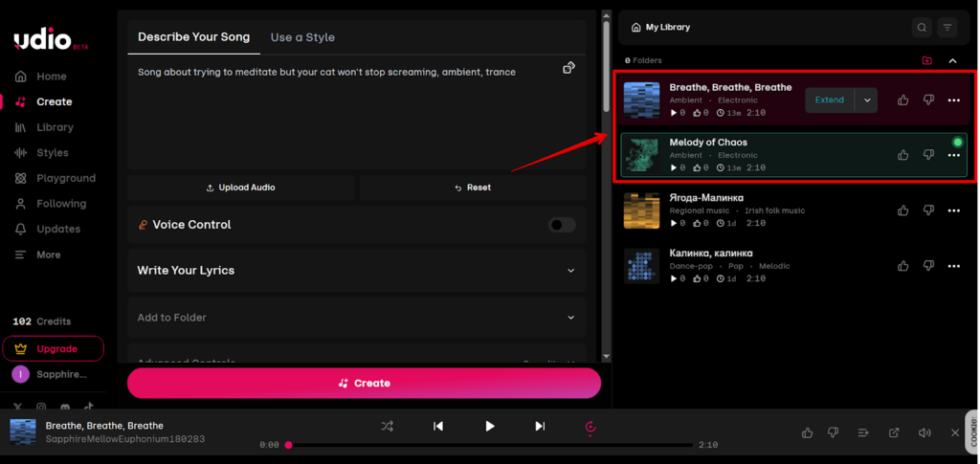Search My Library with magnifier icon
Screen dimensions: 980x464
coord(922,28)
